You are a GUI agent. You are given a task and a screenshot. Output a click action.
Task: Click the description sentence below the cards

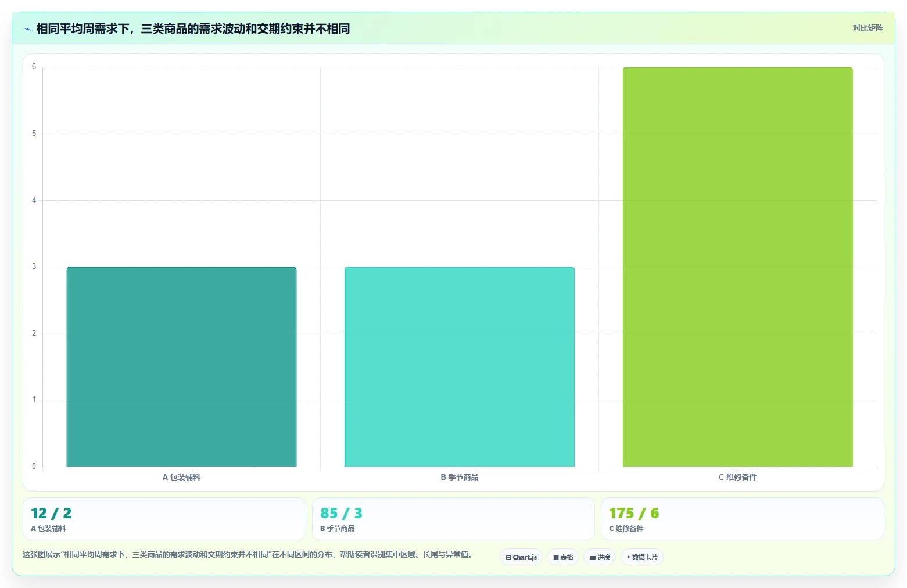(x=248, y=554)
